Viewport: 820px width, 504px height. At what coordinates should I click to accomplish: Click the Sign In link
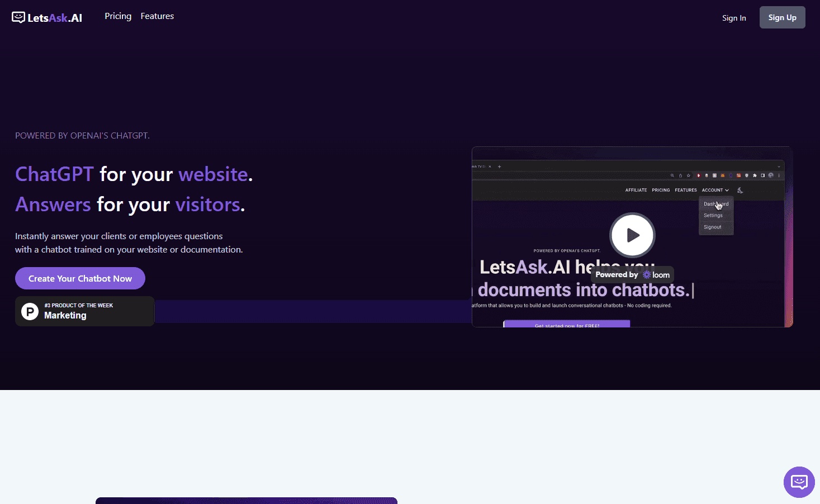[x=734, y=18]
